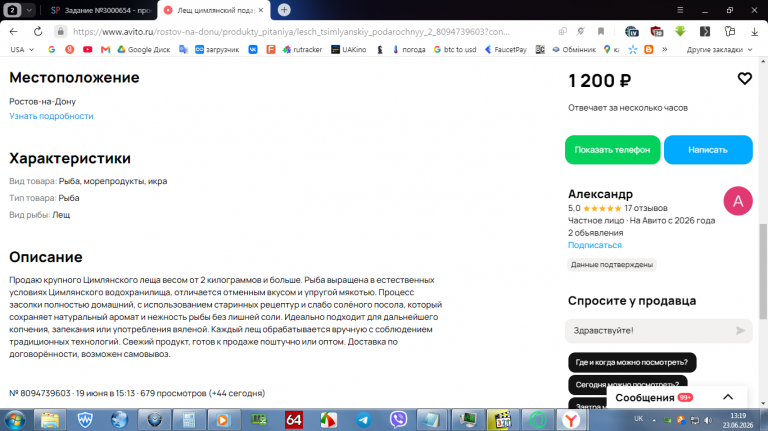768x431 pixels.
Task: Open the Yandex red bookmark icon
Action: coord(70,49)
